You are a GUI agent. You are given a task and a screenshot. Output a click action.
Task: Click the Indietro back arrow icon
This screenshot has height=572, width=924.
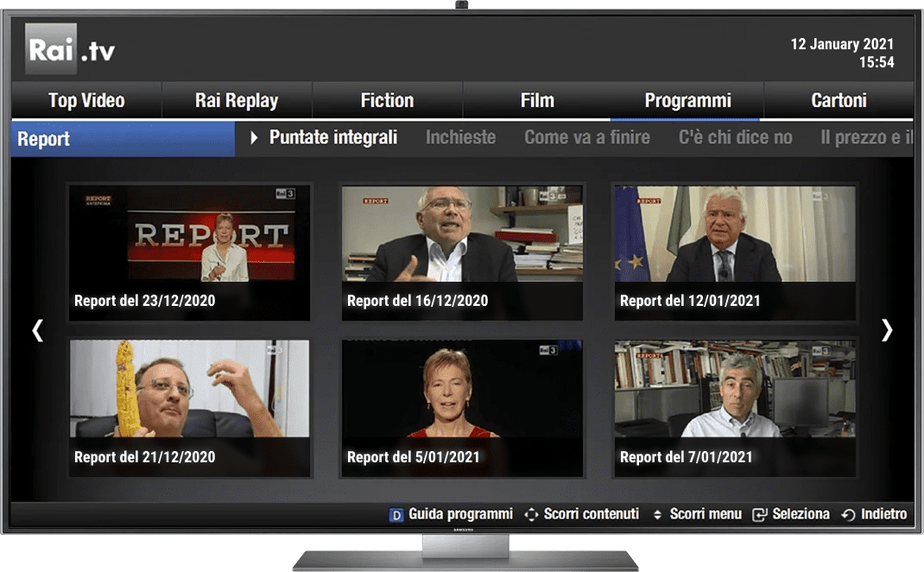[x=848, y=515]
